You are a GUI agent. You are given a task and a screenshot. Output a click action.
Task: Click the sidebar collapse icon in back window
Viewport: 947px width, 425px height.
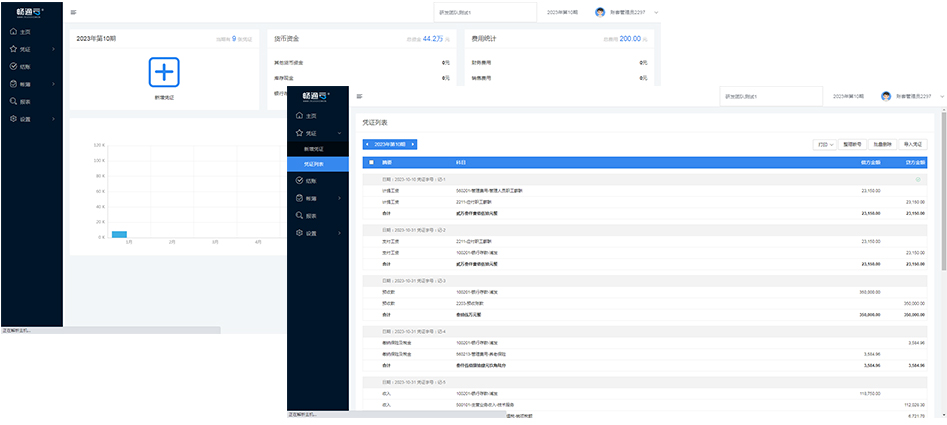coord(73,12)
